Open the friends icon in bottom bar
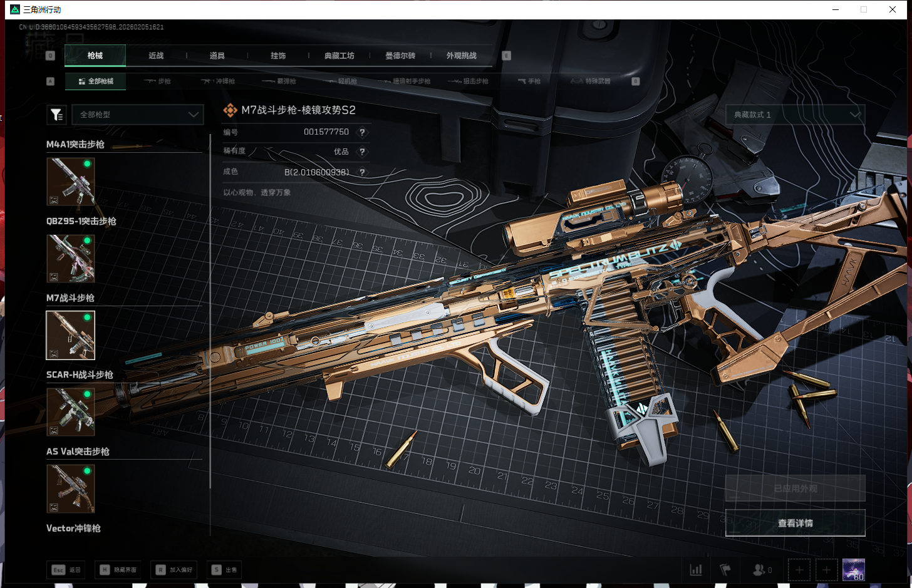The width and height of the screenshot is (912, 588). pos(759,570)
